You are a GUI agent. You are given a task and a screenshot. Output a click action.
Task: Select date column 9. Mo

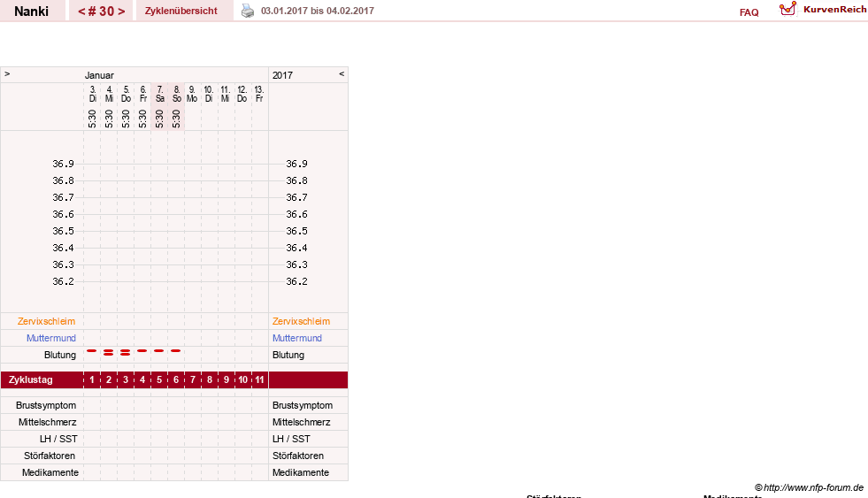pyautogui.click(x=191, y=94)
